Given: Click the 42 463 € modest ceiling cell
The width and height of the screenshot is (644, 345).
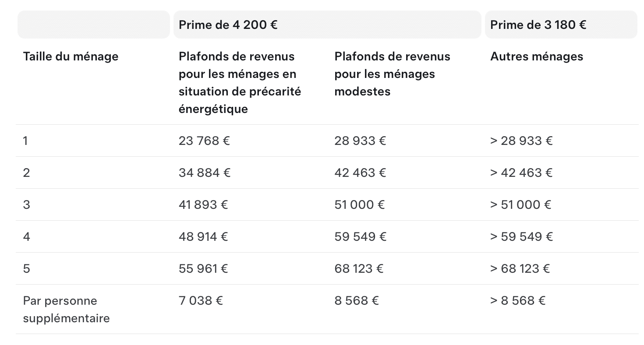Looking at the screenshot, I should pyautogui.click(x=360, y=172).
